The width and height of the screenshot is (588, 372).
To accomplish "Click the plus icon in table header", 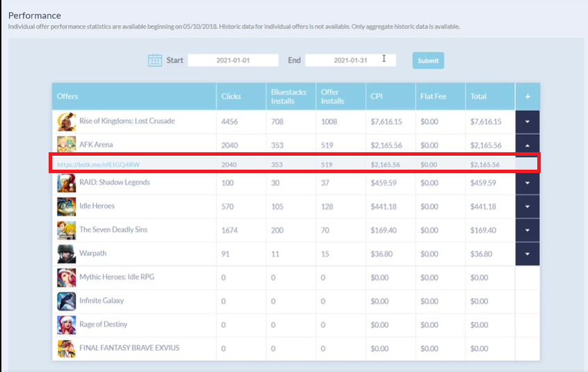I will 528,97.
